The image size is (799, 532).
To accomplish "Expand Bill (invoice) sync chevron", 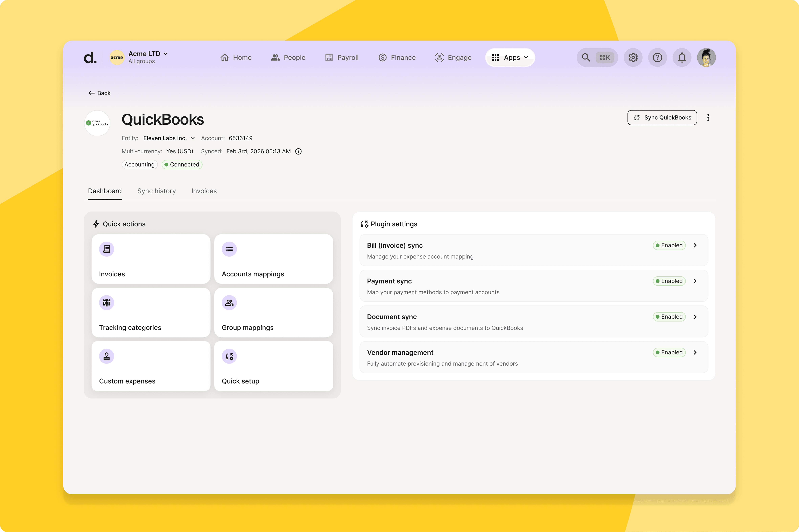I will [x=695, y=245].
